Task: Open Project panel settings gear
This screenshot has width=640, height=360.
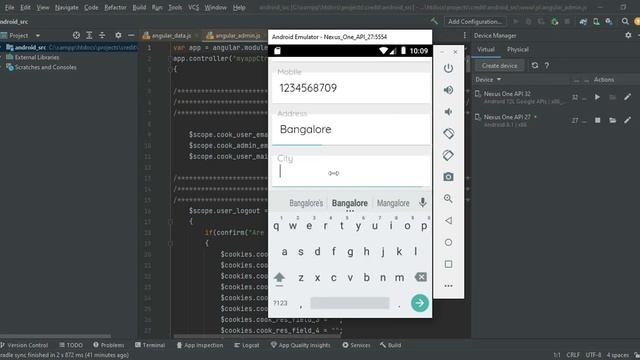Action: point(118,36)
